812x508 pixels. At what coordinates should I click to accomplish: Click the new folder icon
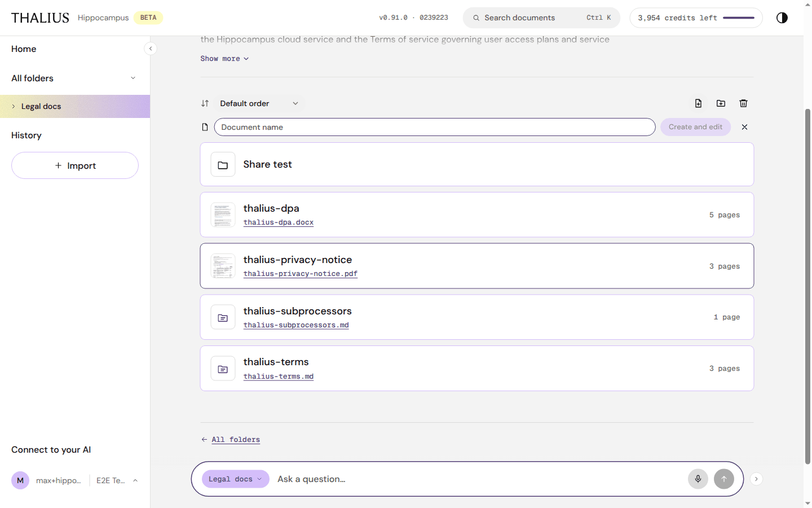coord(721,103)
